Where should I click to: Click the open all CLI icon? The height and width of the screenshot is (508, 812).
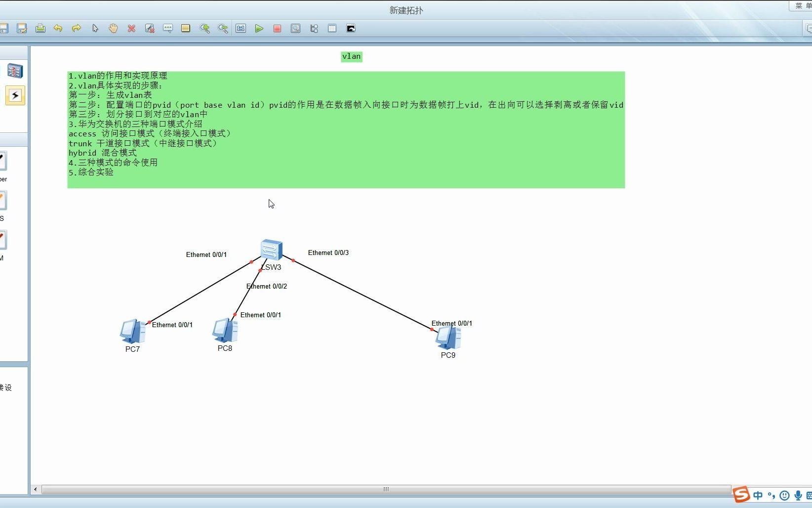coord(351,28)
